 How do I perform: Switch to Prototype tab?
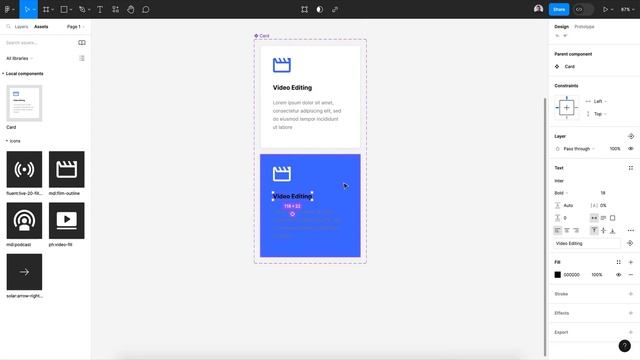(x=584, y=27)
